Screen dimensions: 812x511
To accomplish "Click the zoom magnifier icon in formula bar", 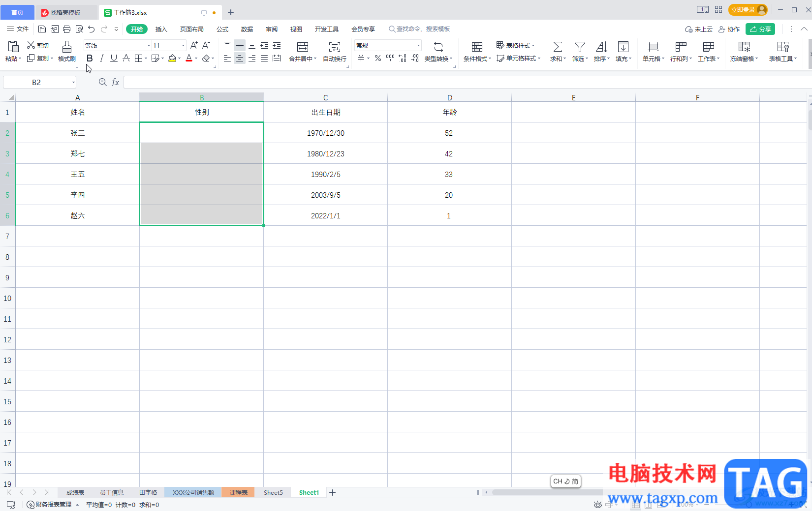I will (x=102, y=82).
